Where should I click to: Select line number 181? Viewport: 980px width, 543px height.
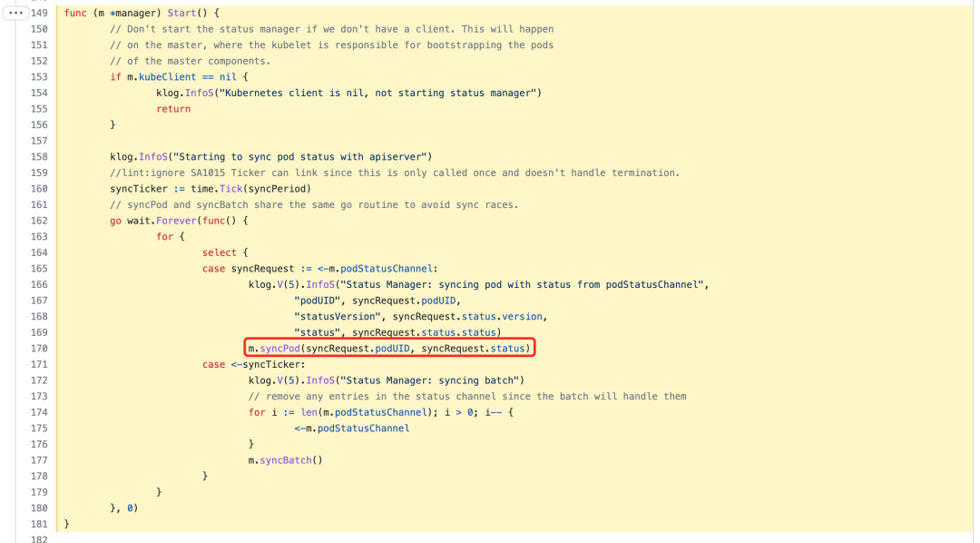tap(39, 524)
